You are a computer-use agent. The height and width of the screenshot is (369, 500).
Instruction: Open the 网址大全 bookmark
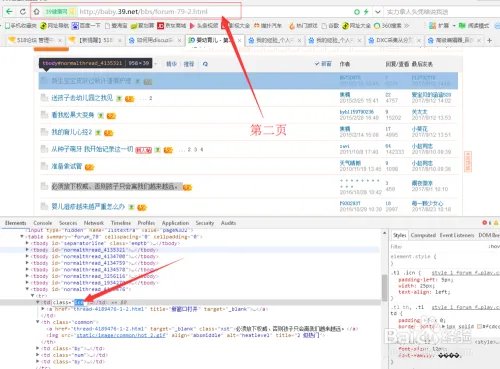click(356, 26)
